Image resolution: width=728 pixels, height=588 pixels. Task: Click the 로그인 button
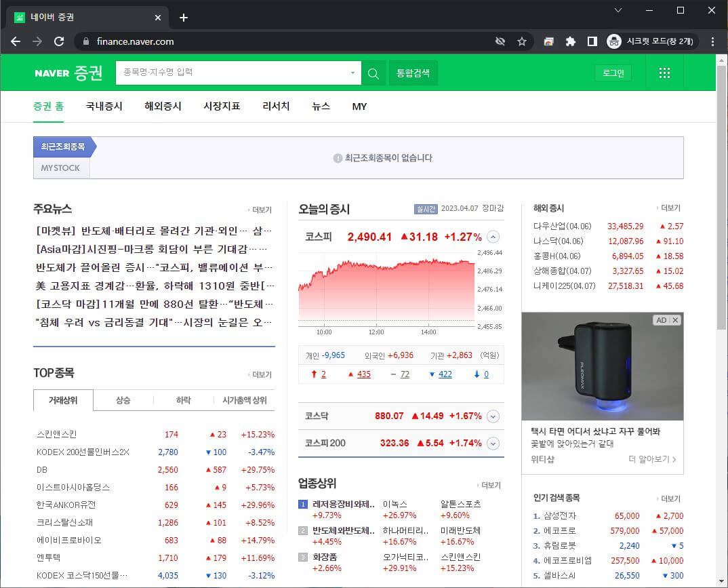(x=613, y=73)
